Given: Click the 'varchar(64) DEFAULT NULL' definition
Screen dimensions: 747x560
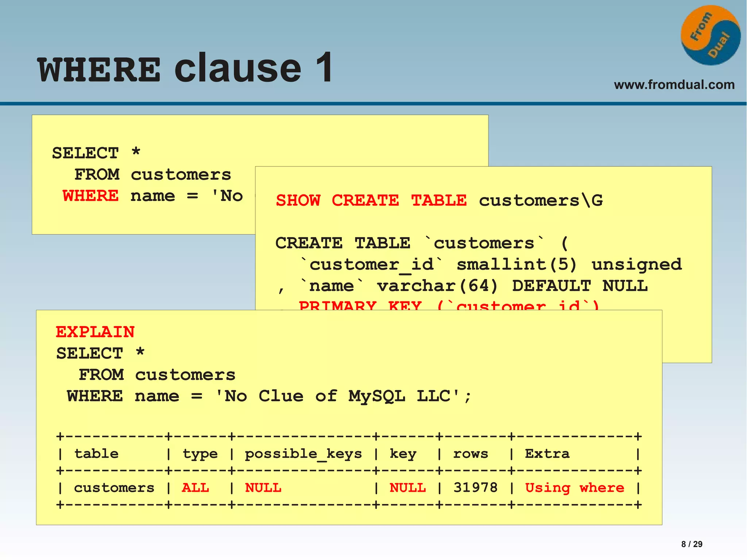Looking at the screenshot, I should 512,286.
